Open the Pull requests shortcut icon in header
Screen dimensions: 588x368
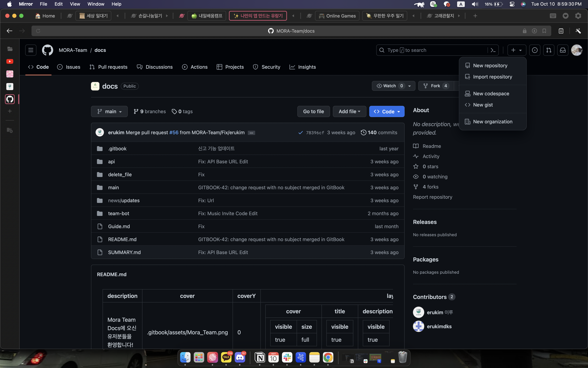coord(549,50)
